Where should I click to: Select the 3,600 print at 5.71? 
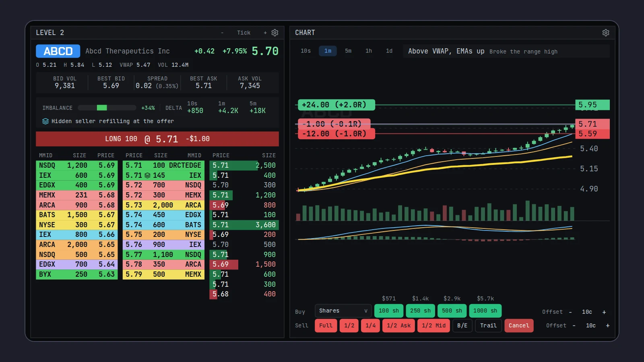coord(244,225)
